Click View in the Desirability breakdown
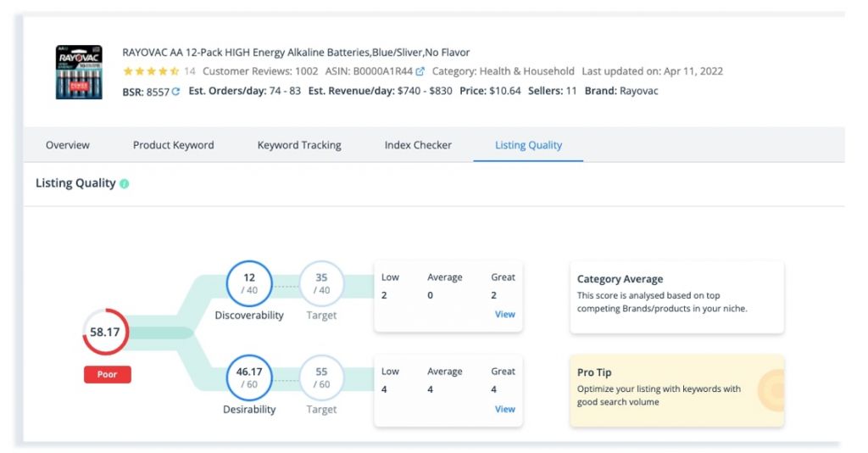 (x=505, y=409)
